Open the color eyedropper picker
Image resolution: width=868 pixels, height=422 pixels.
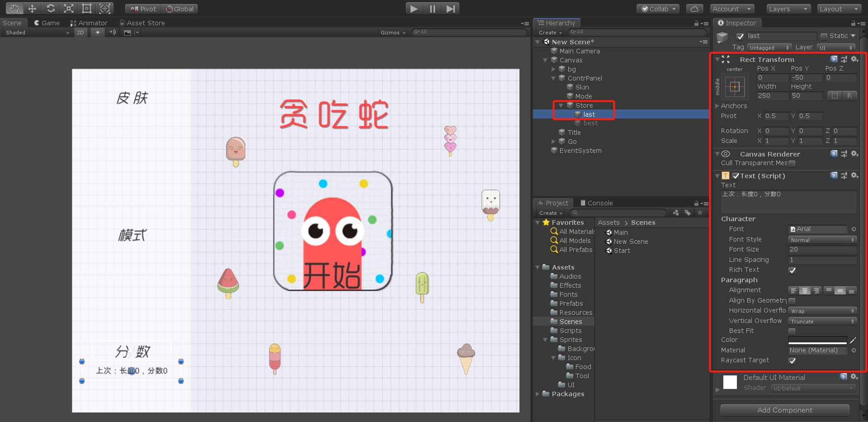853,340
